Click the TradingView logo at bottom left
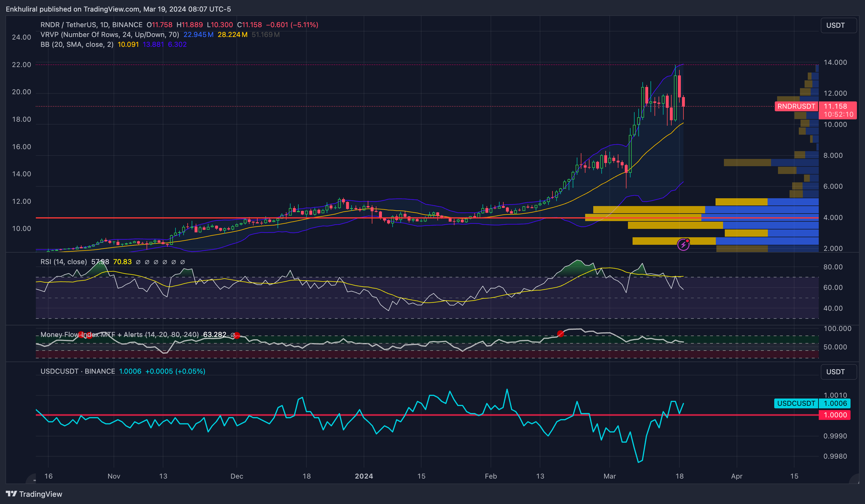The image size is (865, 504). (34, 494)
